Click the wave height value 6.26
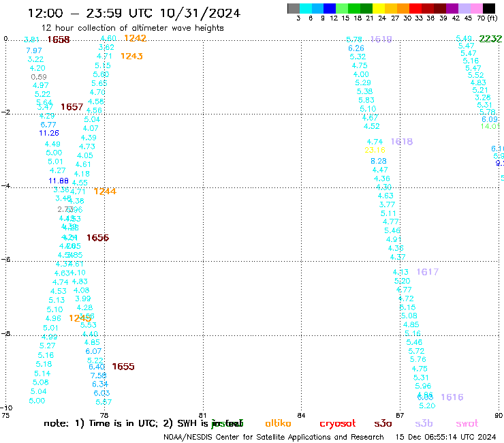Screen dimensions: 504x443 pyautogui.click(x=356, y=48)
